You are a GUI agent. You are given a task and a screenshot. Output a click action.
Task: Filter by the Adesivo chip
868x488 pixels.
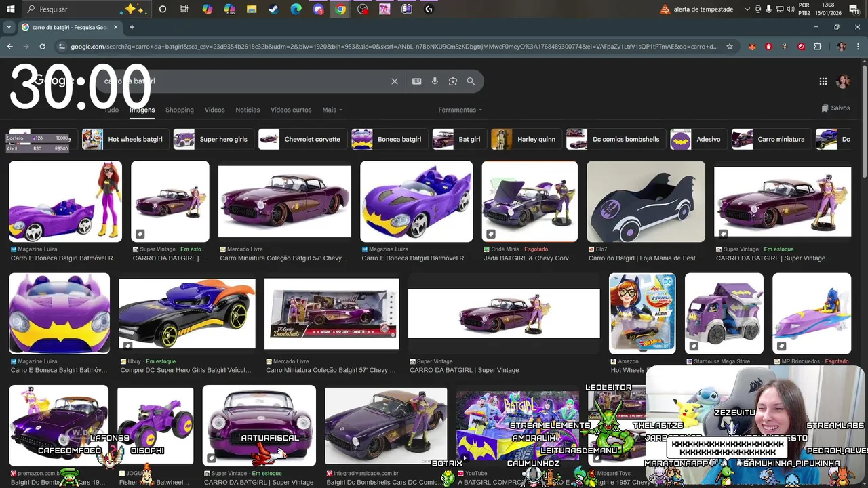click(x=697, y=139)
